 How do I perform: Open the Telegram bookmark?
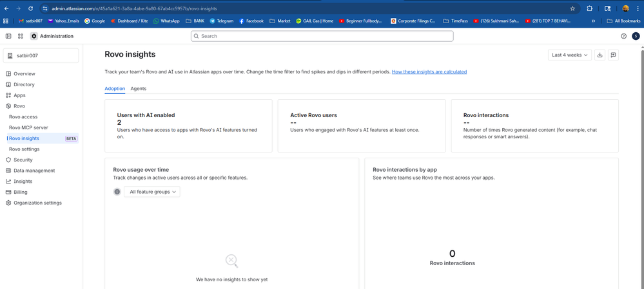[221, 21]
